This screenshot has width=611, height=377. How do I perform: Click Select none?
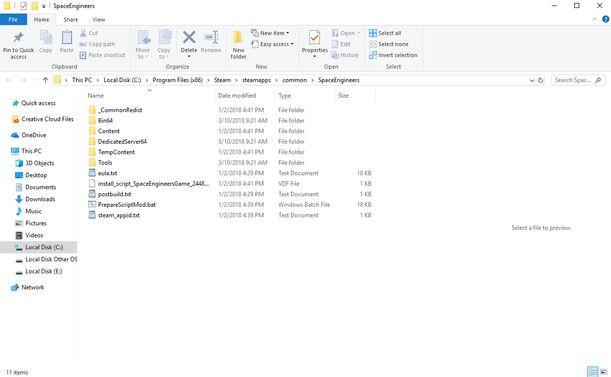[389, 44]
